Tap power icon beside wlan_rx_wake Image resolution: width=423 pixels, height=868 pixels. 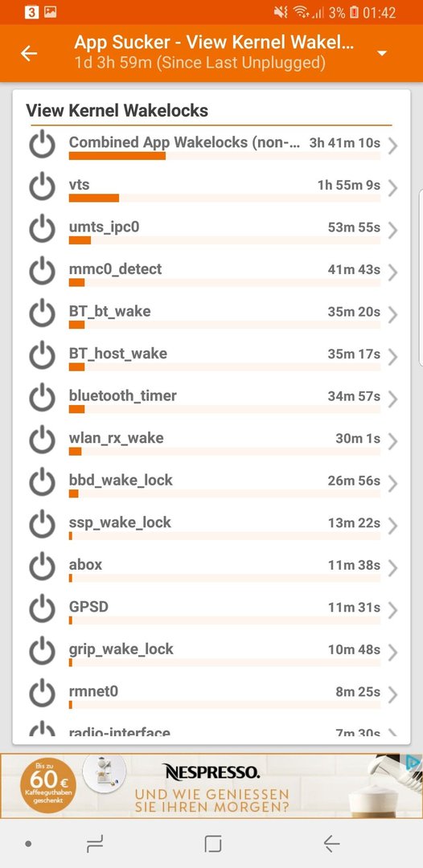[x=42, y=440]
